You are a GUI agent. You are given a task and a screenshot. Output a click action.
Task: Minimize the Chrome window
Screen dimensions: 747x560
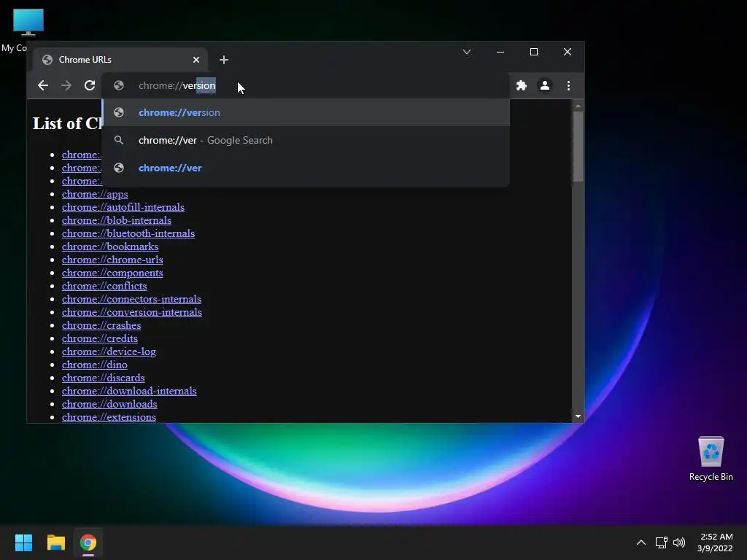pos(500,52)
